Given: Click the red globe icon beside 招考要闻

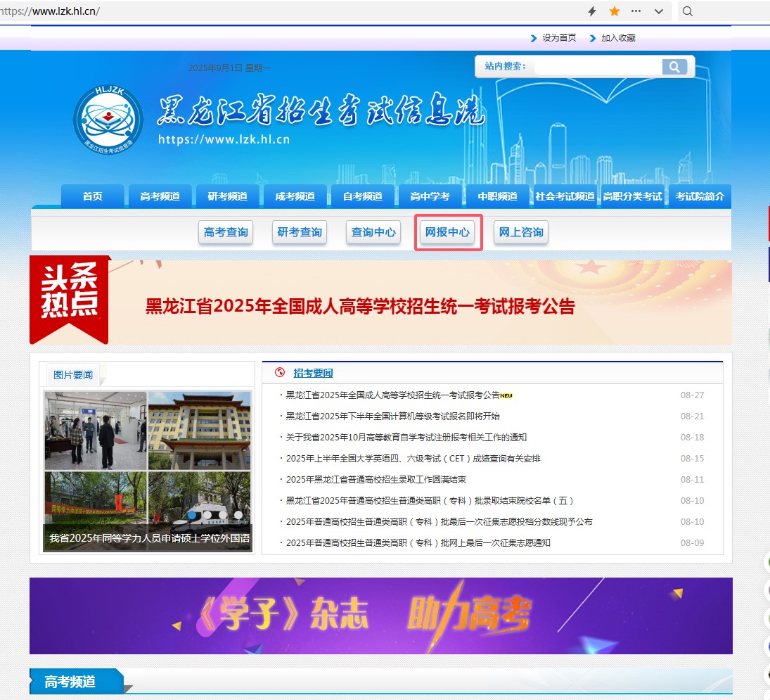Looking at the screenshot, I should (280, 373).
